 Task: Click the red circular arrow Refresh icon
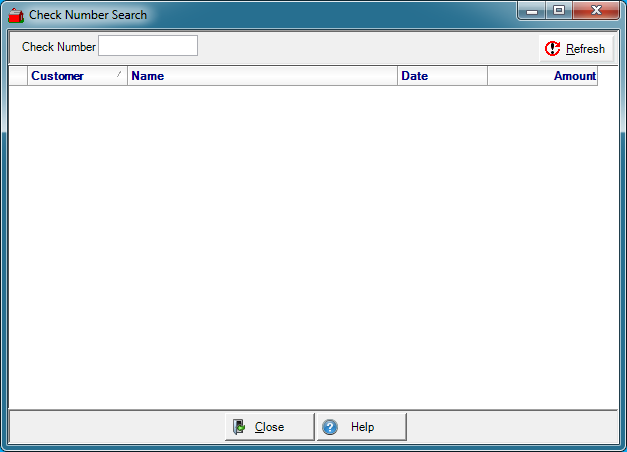[552, 48]
